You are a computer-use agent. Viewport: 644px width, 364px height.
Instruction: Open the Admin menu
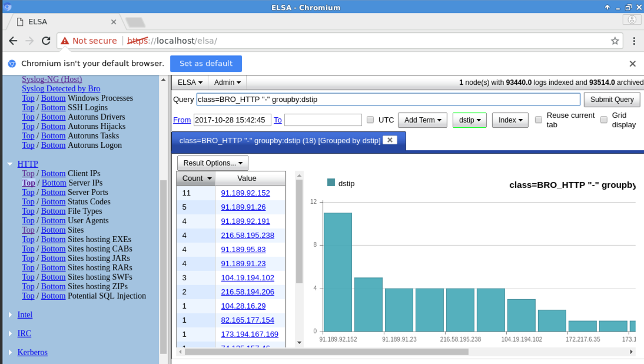(x=228, y=83)
